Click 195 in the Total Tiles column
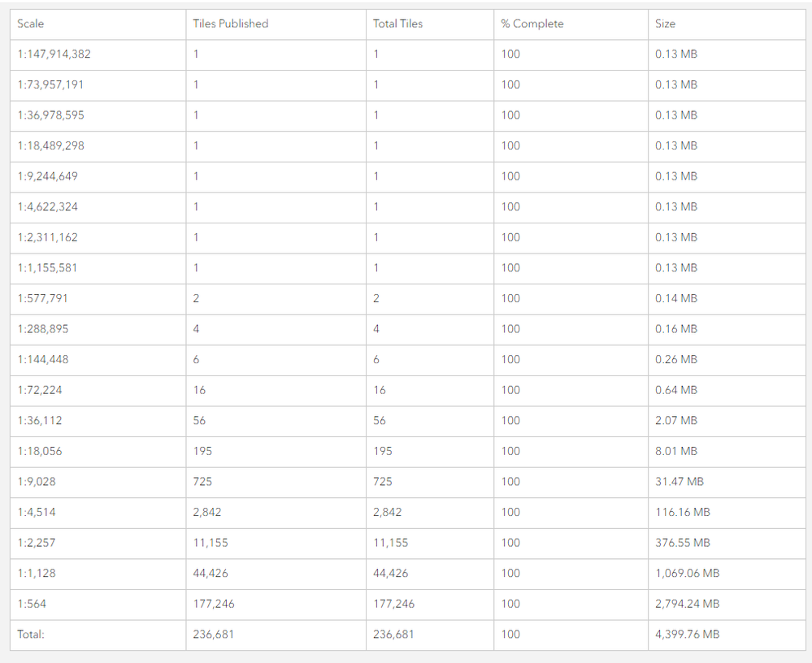The image size is (812, 663). tap(382, 451)
